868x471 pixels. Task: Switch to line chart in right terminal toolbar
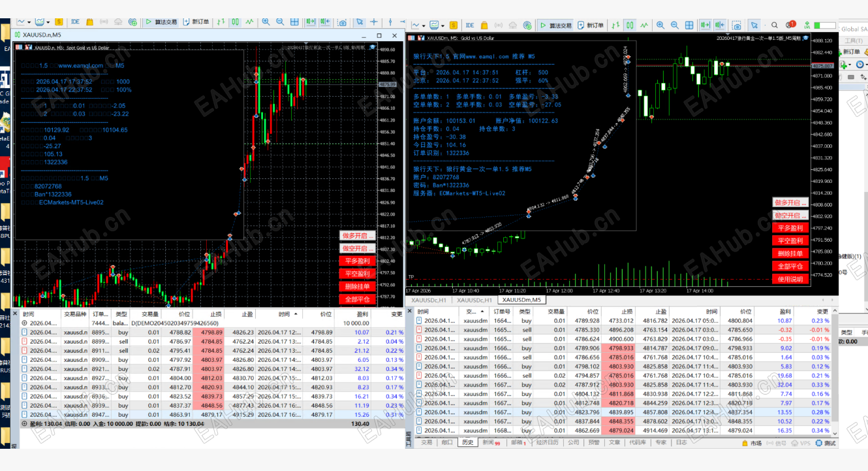(x=644, y=25)
